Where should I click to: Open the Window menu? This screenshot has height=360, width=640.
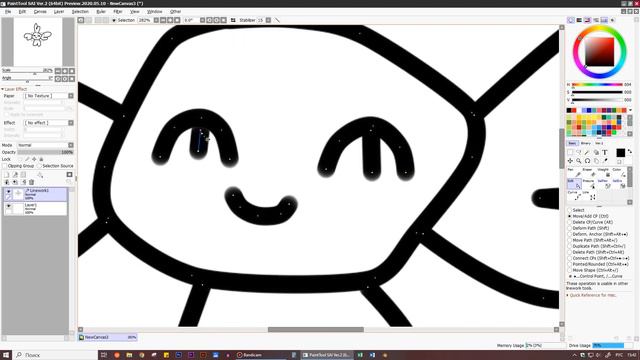coord(154,12)
